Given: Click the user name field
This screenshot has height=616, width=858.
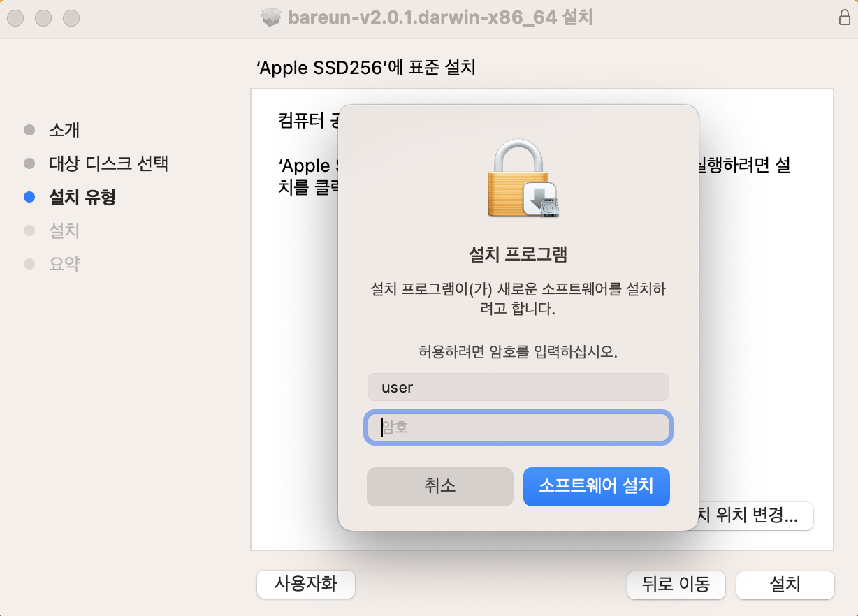Looking at the screenshot, I should [518, 386].
